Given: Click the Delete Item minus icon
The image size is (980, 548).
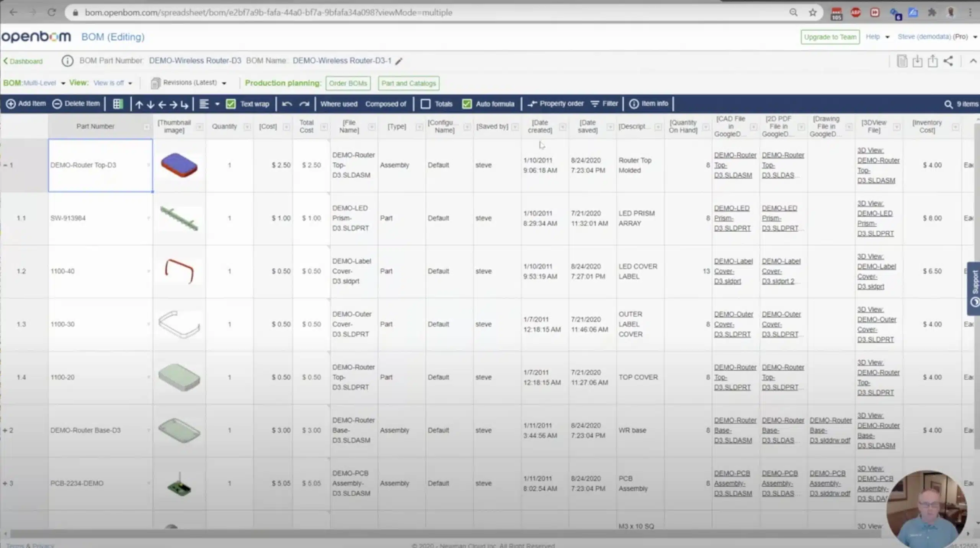Looking at the screenshot, I should [x=57, y=104].
